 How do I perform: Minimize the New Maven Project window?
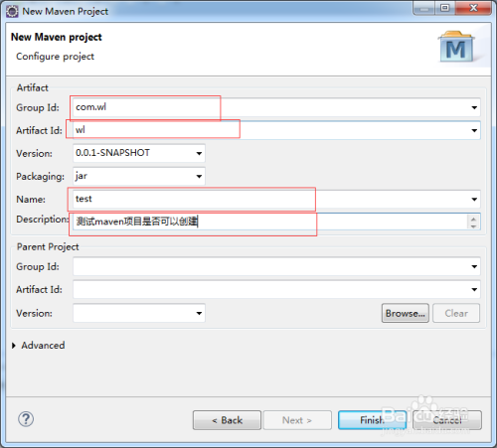coord(424,8)
